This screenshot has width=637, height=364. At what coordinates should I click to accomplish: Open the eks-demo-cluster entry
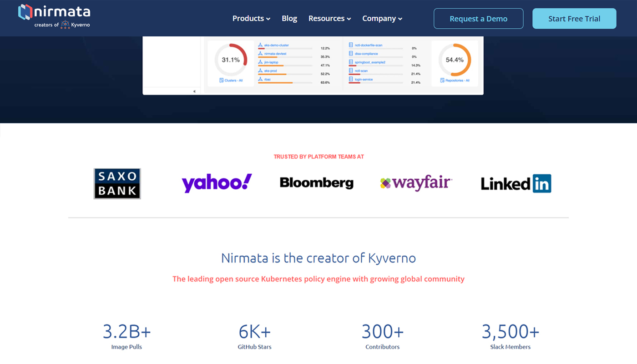click(277, 45)
